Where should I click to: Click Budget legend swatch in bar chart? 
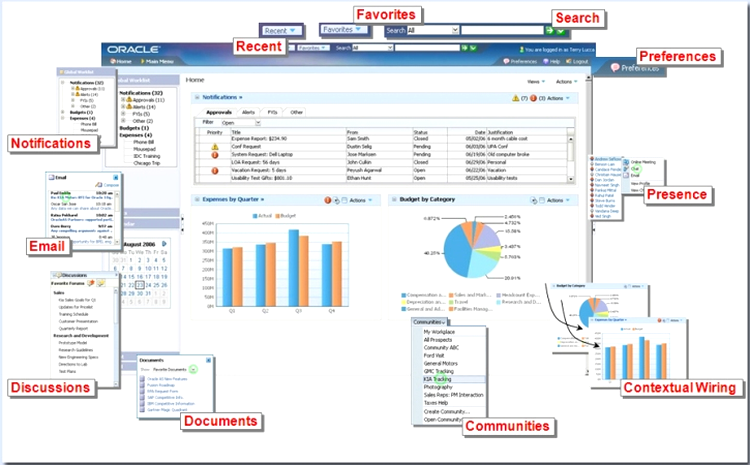tap(277, 216)
